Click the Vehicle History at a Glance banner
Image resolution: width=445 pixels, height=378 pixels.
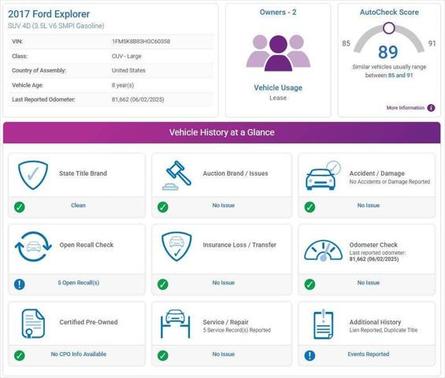pos(222,133)
